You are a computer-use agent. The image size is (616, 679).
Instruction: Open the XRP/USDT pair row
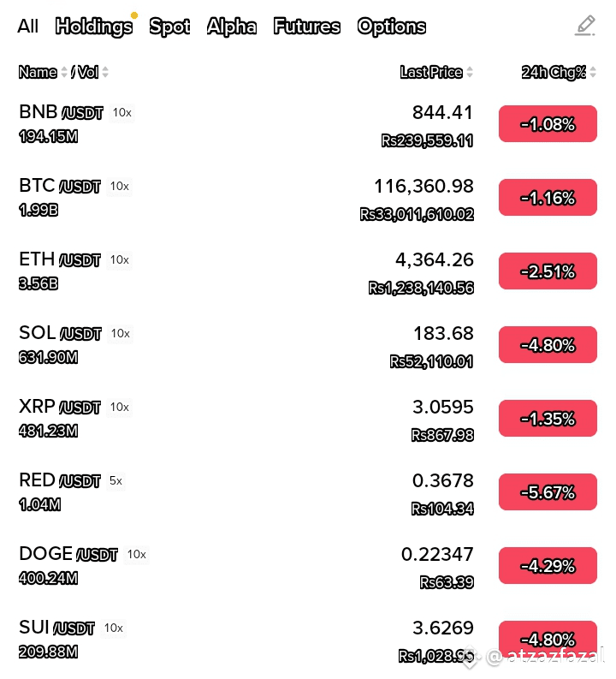[308, 419]
